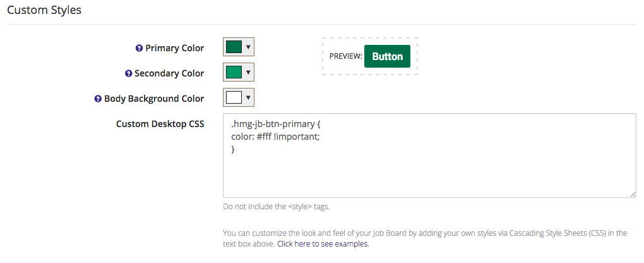The image size is (644, 263).
Task: Open the Body Background Color dropdown arrow
Action: 247,98
